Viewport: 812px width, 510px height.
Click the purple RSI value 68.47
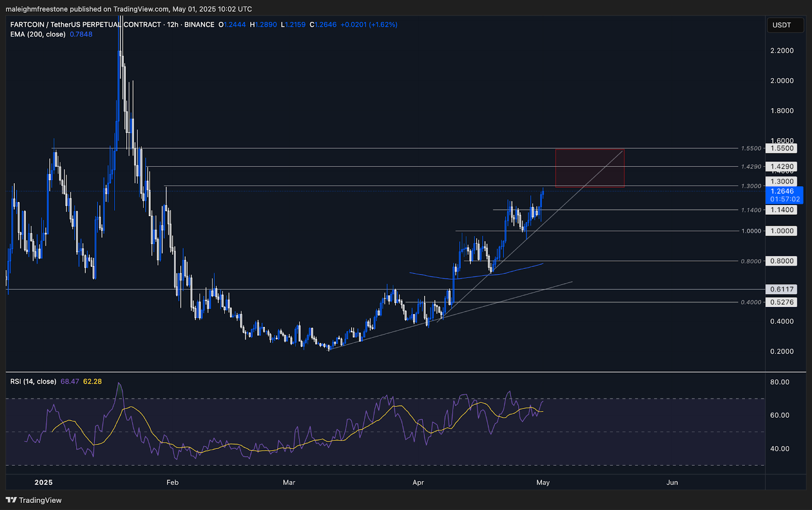[x=70, y=382]
